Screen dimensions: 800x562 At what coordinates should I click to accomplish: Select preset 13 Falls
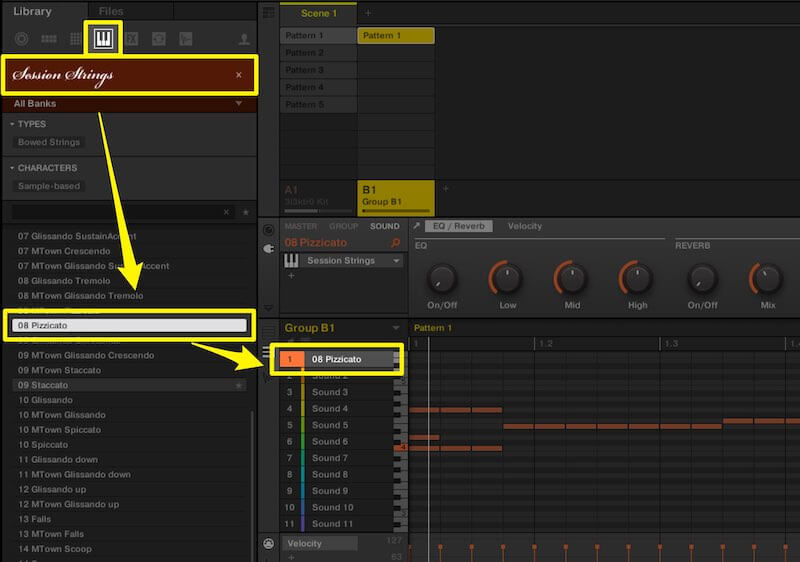coord(129,519)
